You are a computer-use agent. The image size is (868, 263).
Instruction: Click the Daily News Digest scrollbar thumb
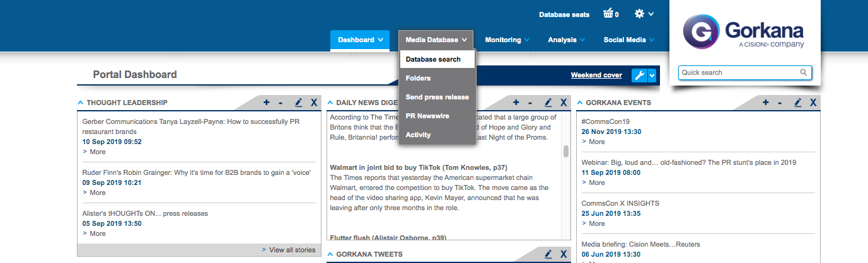click(x=566, y=151)
